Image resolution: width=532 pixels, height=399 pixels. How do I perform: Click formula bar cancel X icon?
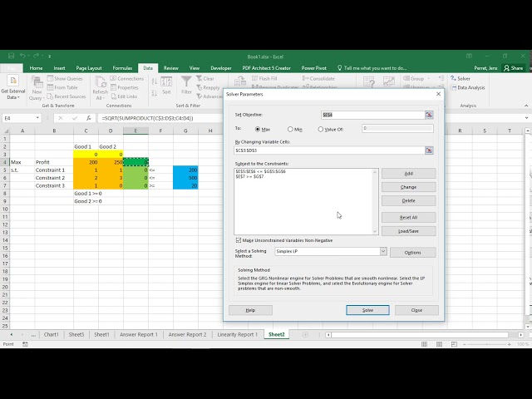61,118
